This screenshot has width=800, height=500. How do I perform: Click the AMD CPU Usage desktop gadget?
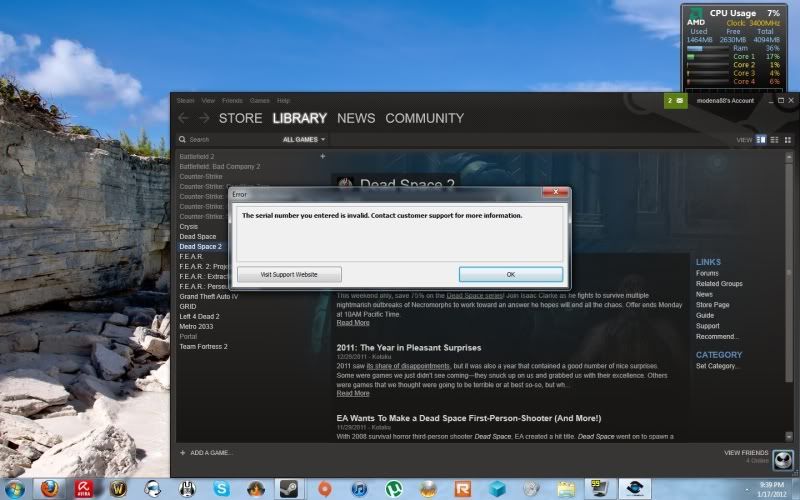pyautogui.click(x=734, y=47)
